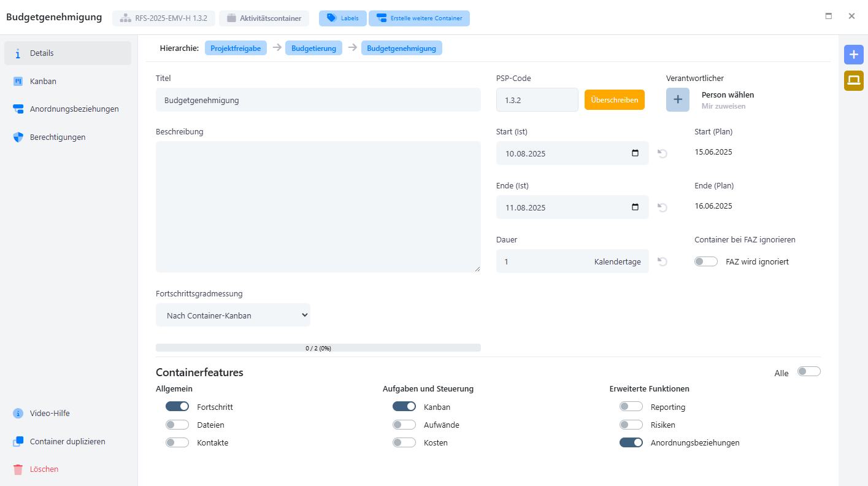Toggle the Alle containerfeatures switch
The width and height of the screenshot is (868, 486).
point(808,371)
